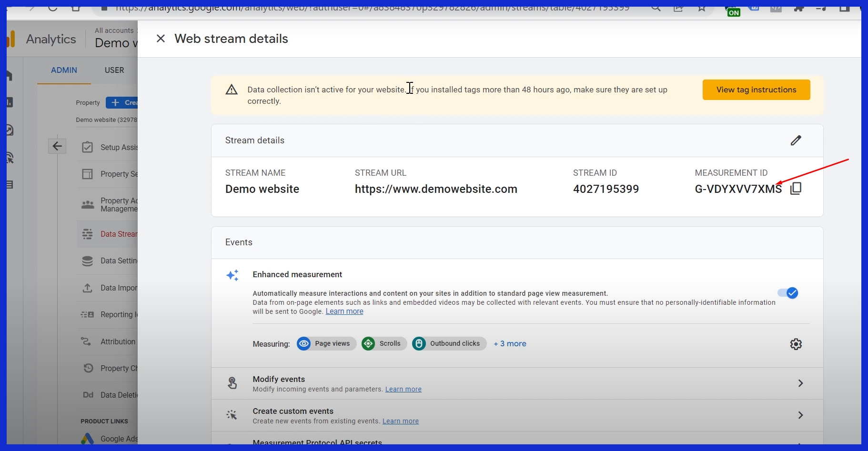
Task: Click the Create Property button
Action: point(122,102)
